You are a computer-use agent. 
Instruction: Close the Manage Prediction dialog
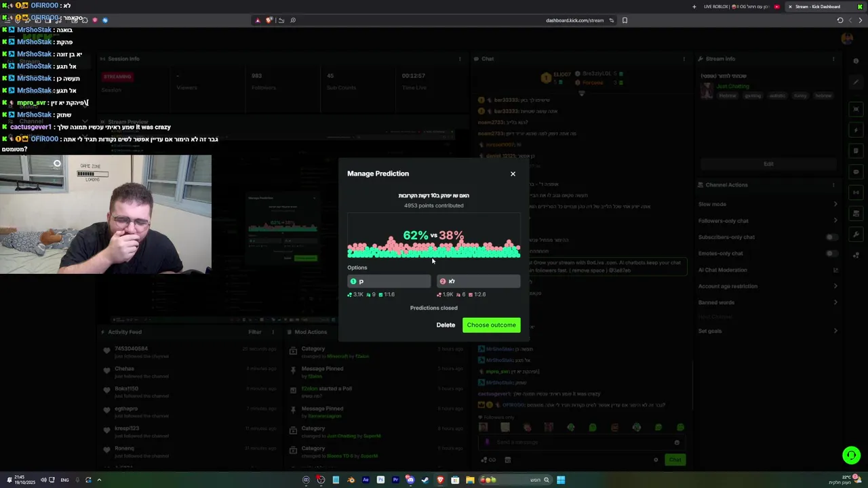513,174
